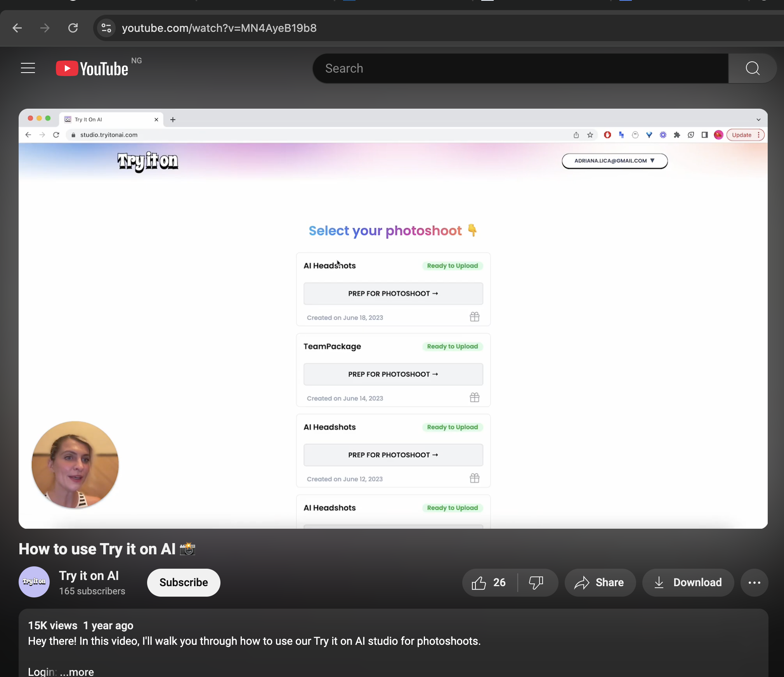Image resolution: width=784 pixels, height=677 pixels.
Task: Click the browser address bar URL
Action: click(x=219, y=28)
